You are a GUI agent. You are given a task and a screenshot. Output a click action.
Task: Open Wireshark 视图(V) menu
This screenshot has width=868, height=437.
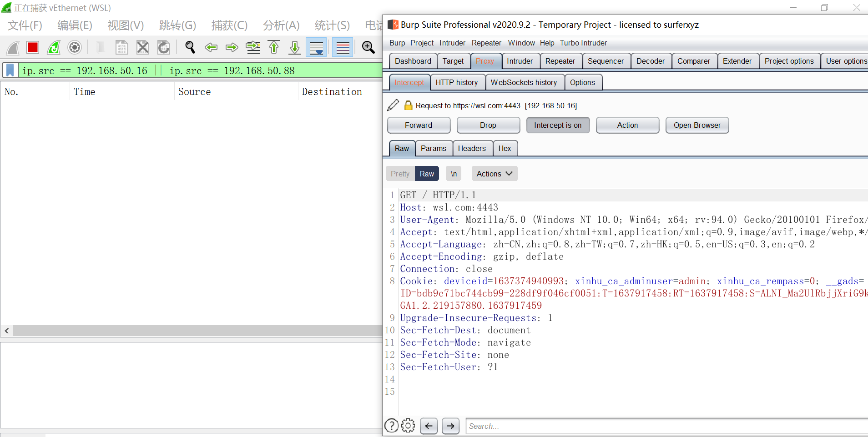pos(126,25)
